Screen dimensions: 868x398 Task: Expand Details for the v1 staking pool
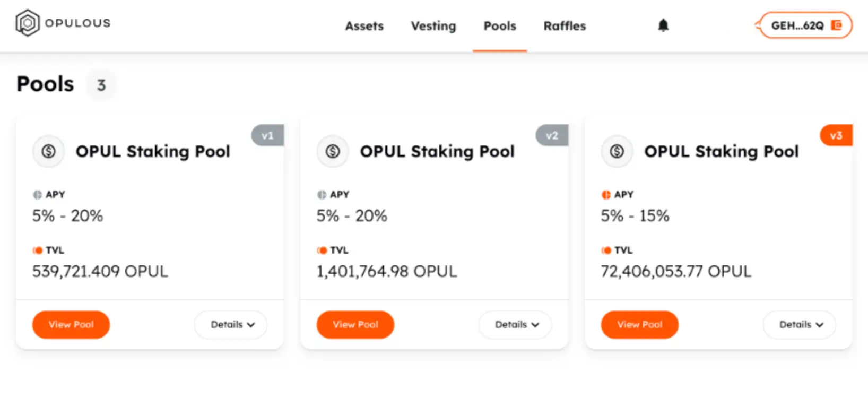(231, 325)
